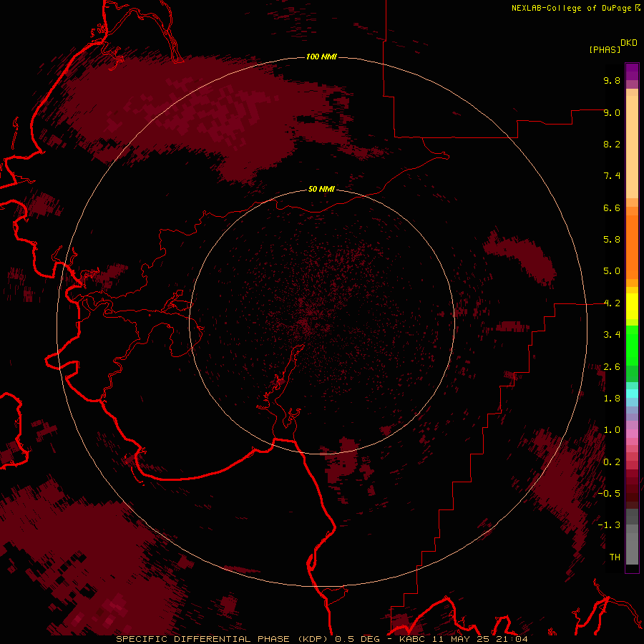Click the -0.5 scale value
This screenshot has height=644, width=644.
[x=609, y=494]
